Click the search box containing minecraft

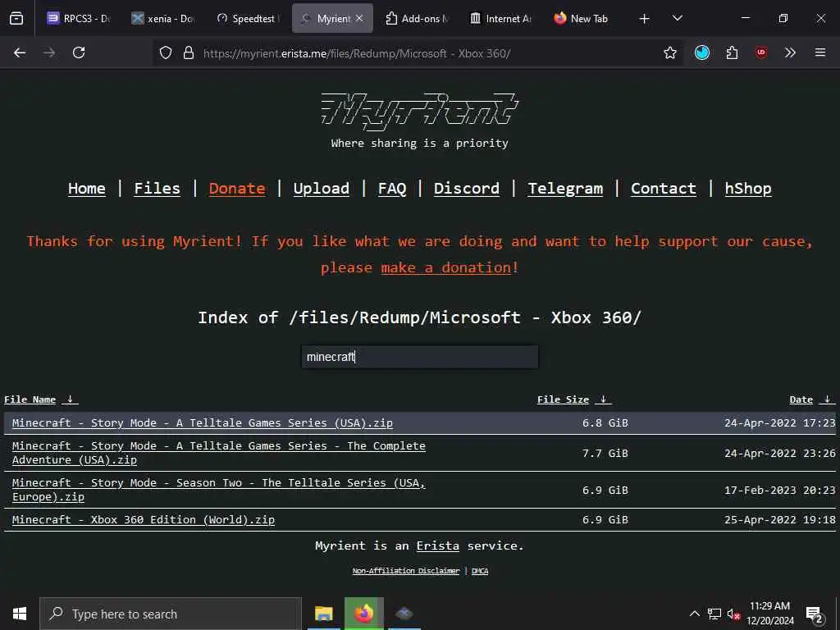pyautogui.click(x=420, y=357)
